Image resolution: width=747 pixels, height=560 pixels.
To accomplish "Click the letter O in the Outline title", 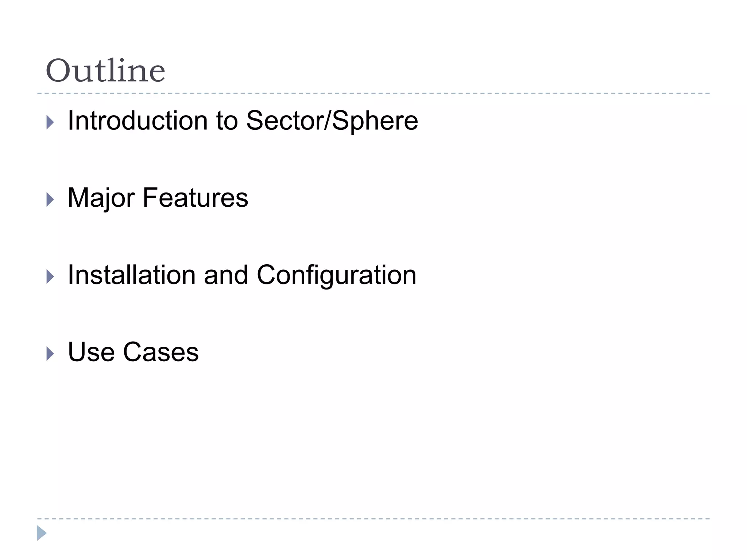I will 58,71.
